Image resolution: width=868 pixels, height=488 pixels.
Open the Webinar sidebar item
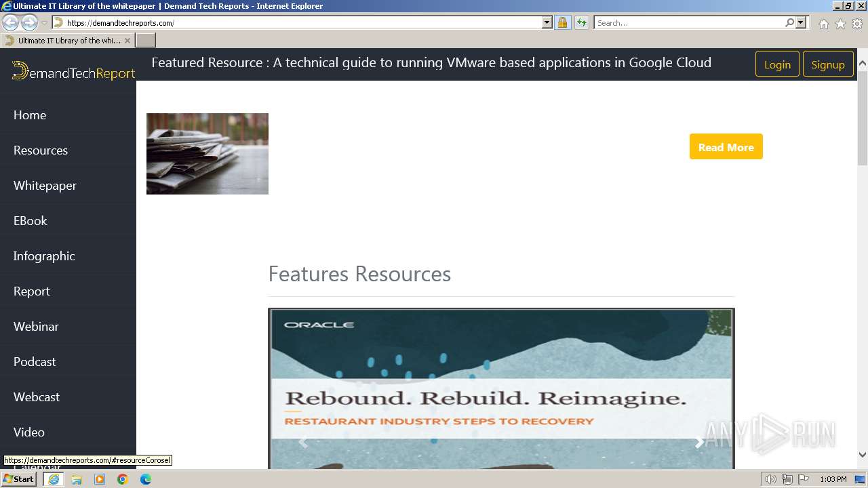coord(36,327)
